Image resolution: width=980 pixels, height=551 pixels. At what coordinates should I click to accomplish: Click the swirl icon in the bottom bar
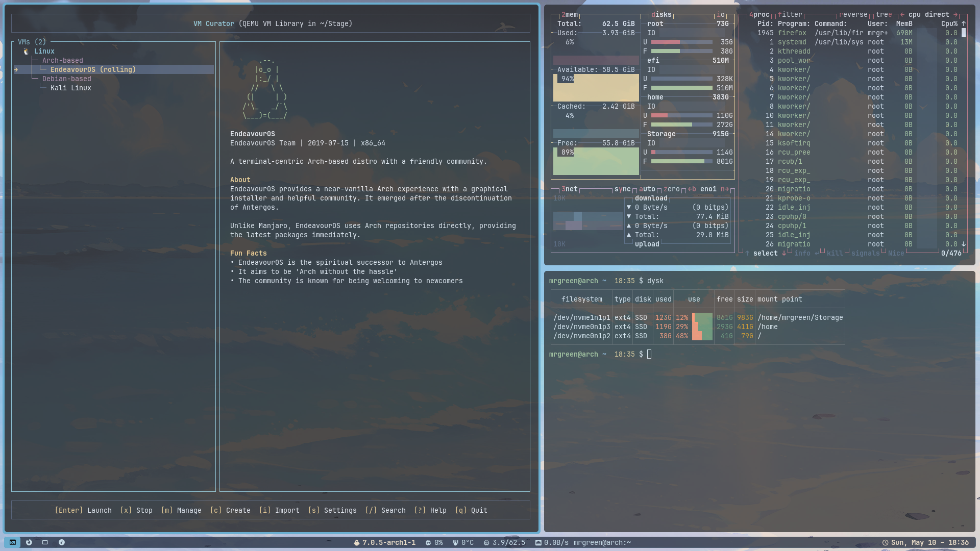pyautogui.click(x=29, y=542)
